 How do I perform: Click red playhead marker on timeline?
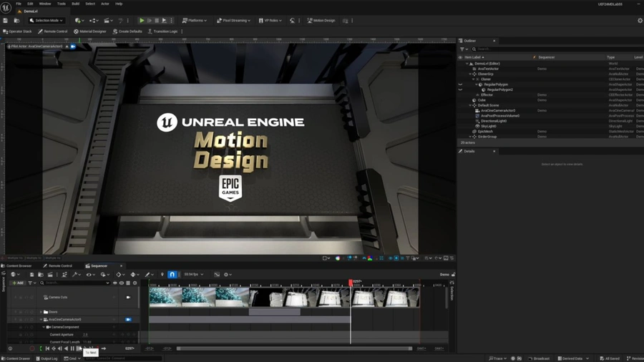click(x=351, y=283)
